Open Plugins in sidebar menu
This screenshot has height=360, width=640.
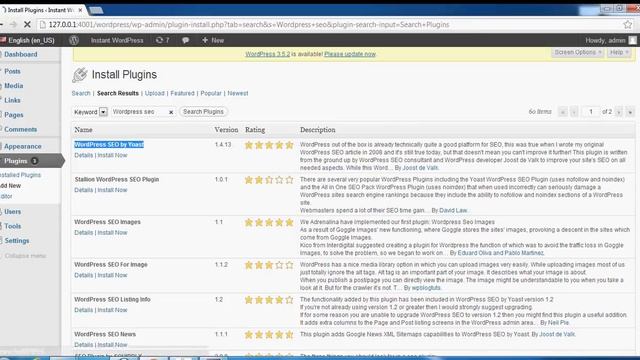[16, 161]
